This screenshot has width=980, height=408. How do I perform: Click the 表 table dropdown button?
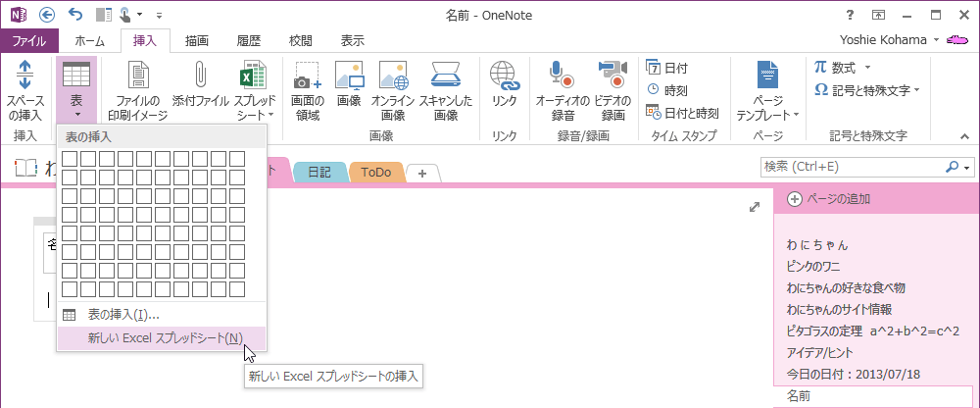coord(76,90)
